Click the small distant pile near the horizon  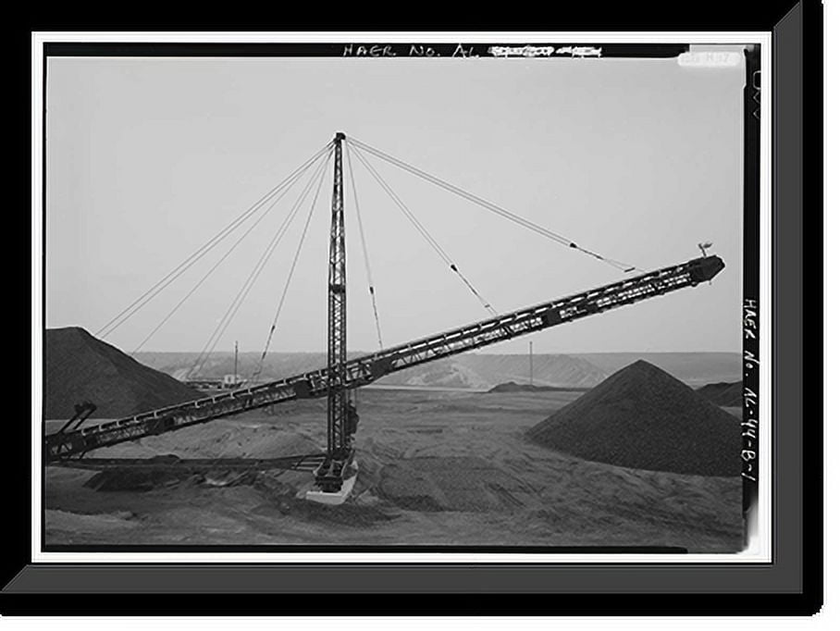pos(513,387)
